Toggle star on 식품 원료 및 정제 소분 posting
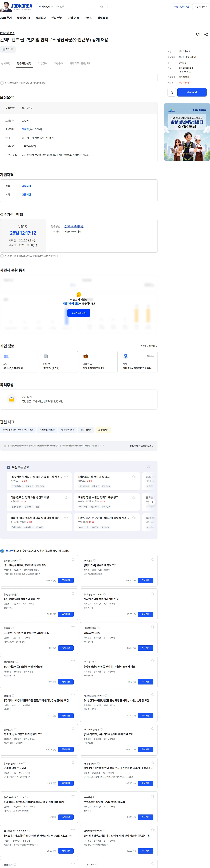The image size is (210, 868). pyautogui.click(x=66, y=497)
